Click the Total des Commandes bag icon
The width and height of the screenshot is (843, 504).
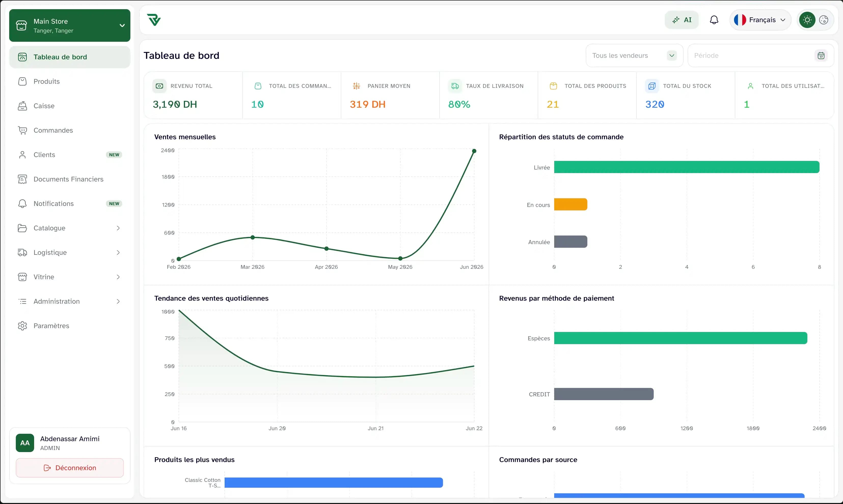258,86
